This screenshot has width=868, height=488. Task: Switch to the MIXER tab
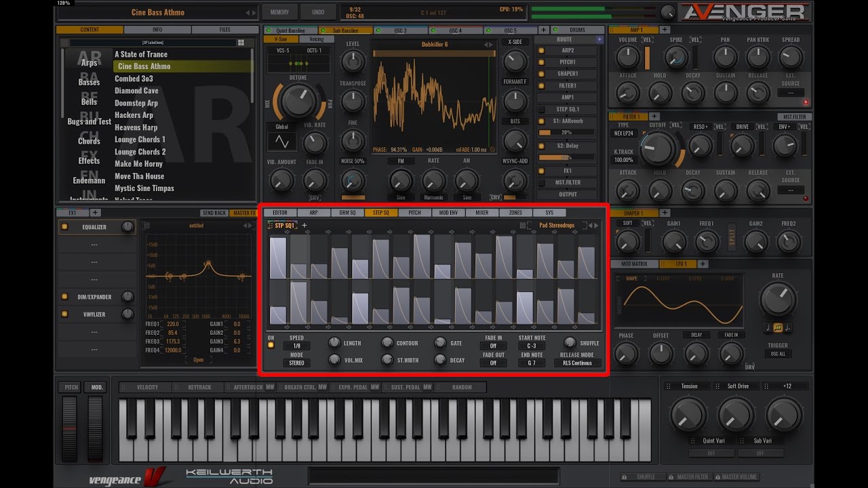coord(481,213)
